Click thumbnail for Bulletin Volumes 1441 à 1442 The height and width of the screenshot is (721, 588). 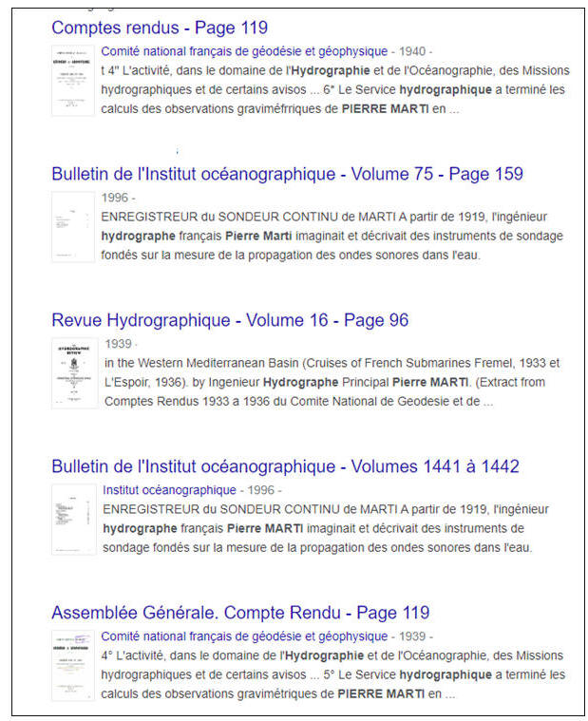tap(73, 520)
